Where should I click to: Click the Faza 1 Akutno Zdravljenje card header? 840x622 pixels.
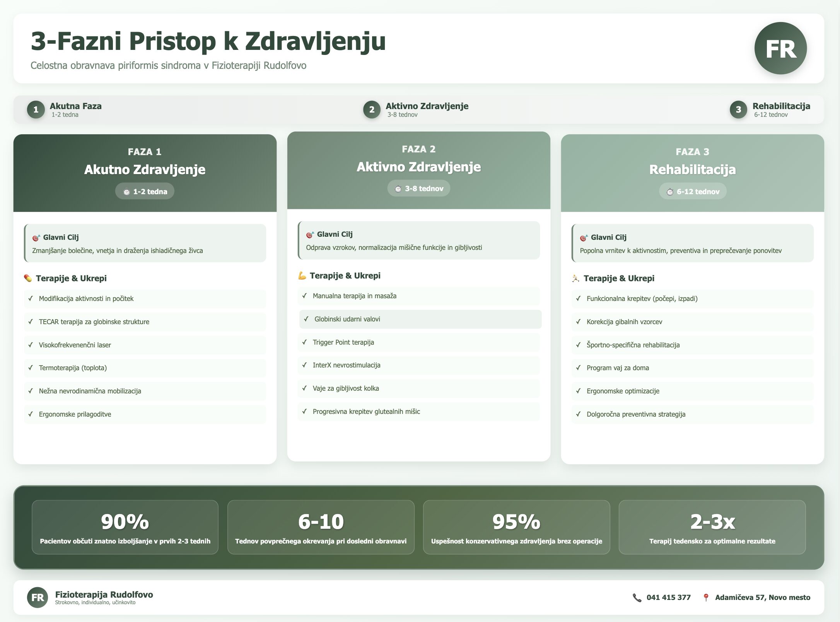(x=145, y=173)
